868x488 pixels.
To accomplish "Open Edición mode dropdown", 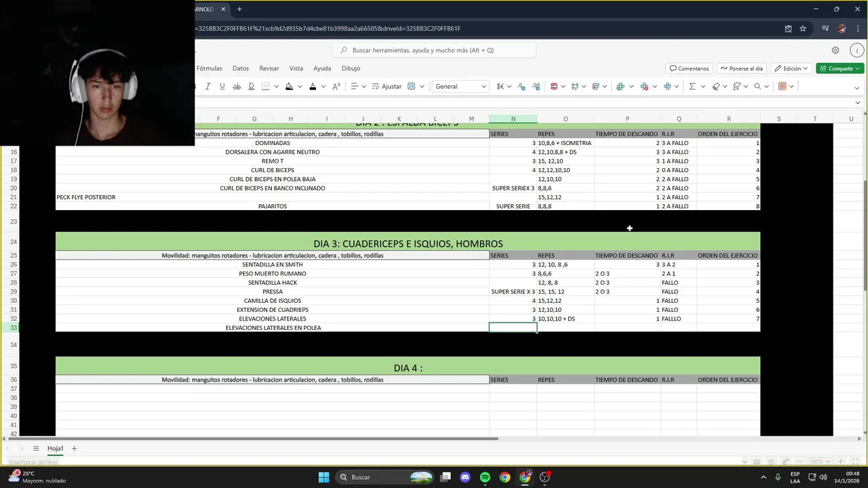I will [791, 68].
